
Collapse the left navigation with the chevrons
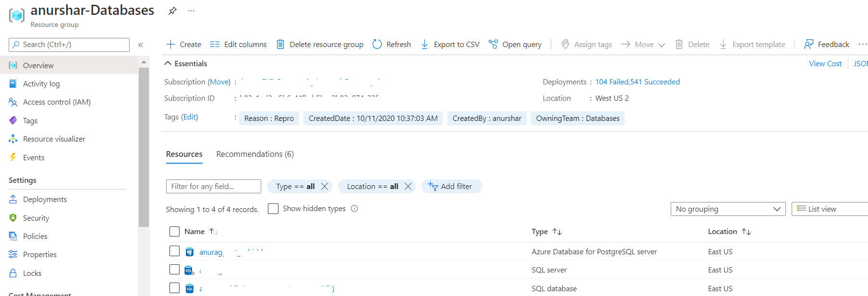141,45
